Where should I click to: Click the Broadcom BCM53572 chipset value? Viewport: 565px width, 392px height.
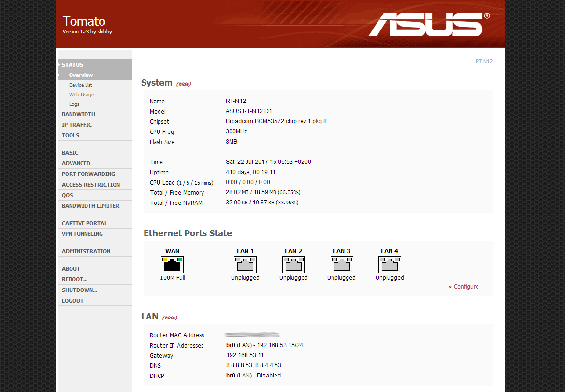click(276, 121)
